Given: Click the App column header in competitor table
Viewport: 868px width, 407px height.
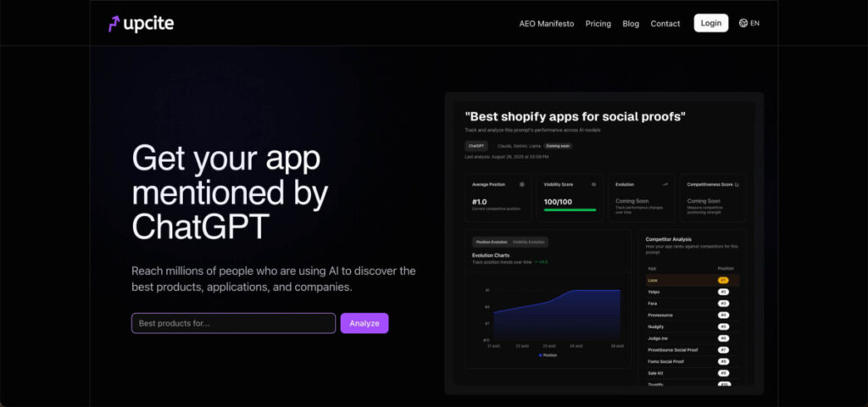Looking at the screenshot, I should [651, 269].
